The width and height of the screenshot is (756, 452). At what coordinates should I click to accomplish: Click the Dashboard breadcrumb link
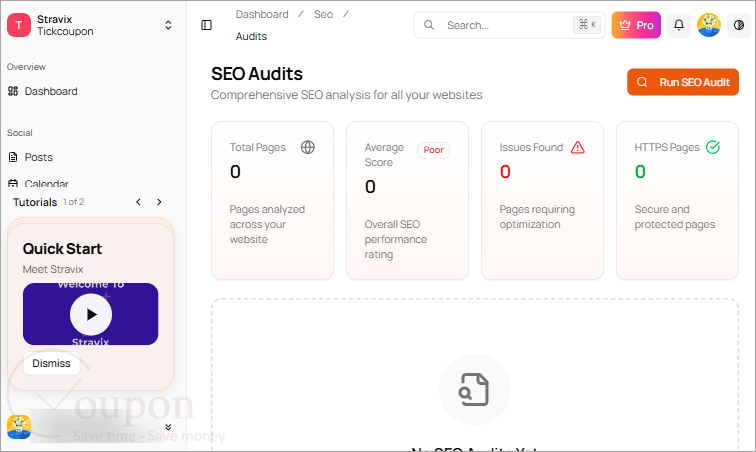(262, 14)
